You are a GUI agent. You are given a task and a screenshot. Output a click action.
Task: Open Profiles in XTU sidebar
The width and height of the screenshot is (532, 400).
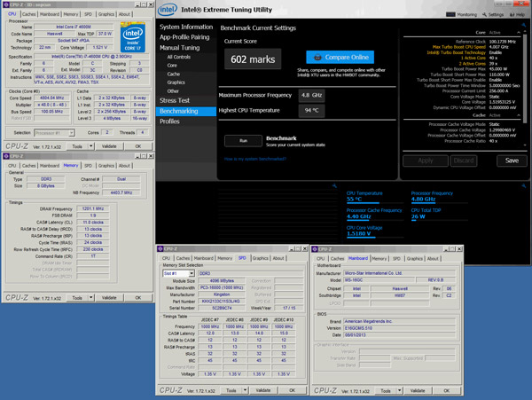[169, 122]
